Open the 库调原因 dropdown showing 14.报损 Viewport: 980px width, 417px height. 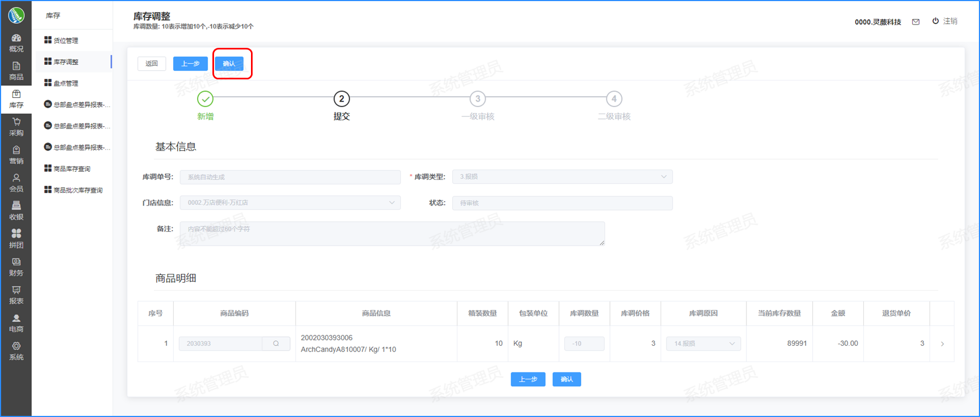[703, 344]
